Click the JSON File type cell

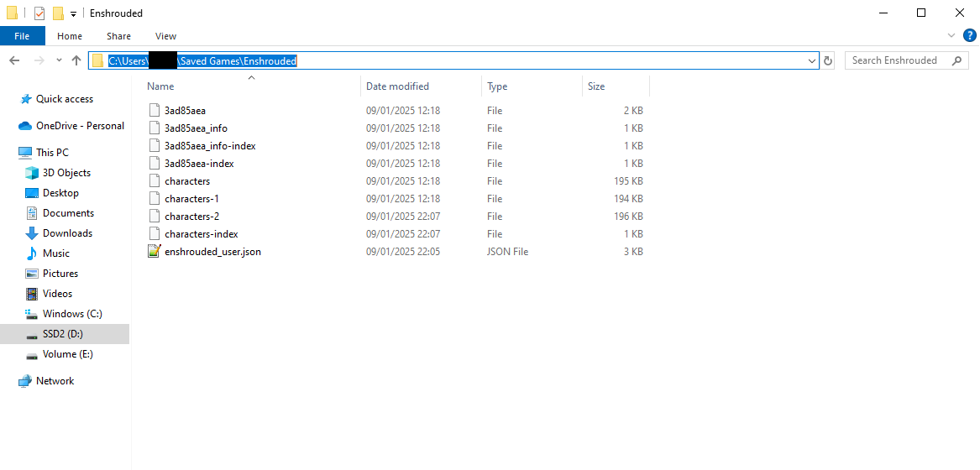507,251
